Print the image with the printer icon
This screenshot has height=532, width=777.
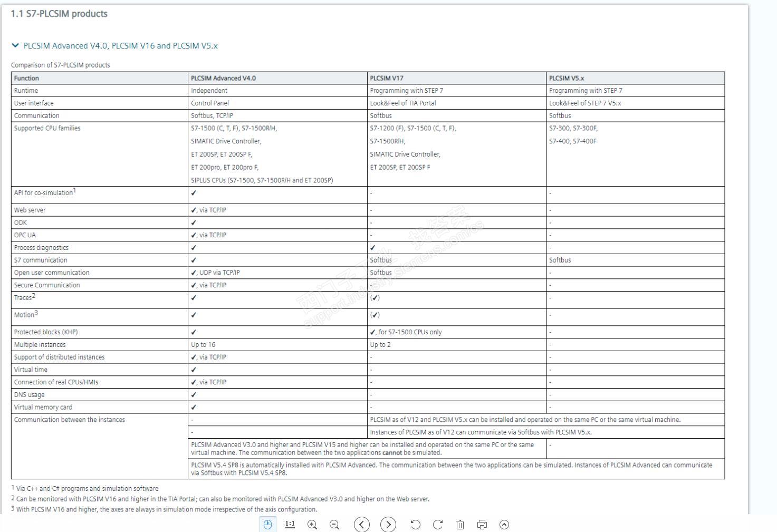pos(482,525)
